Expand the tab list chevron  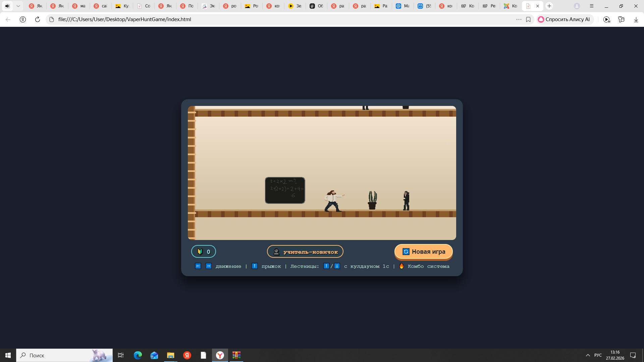(x=18, y=6)
